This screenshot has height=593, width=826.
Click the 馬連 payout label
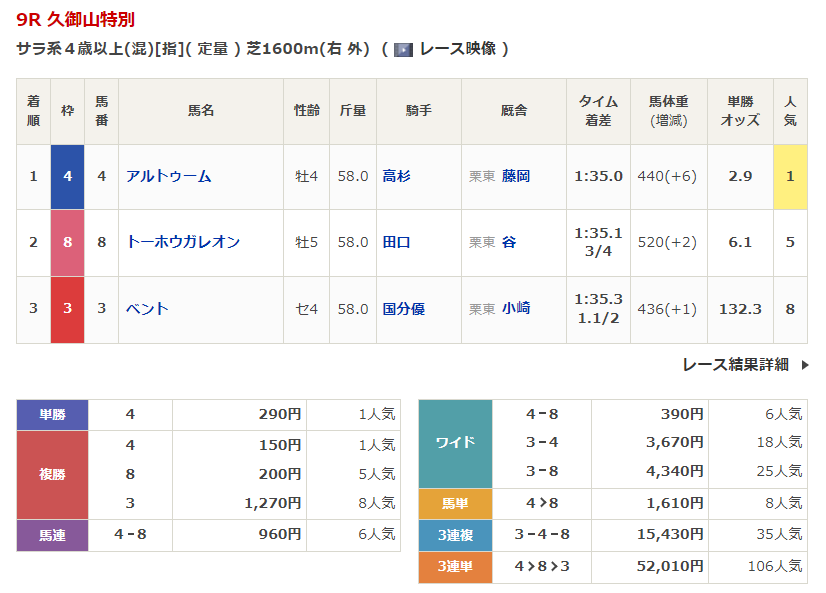coord(52,535)
